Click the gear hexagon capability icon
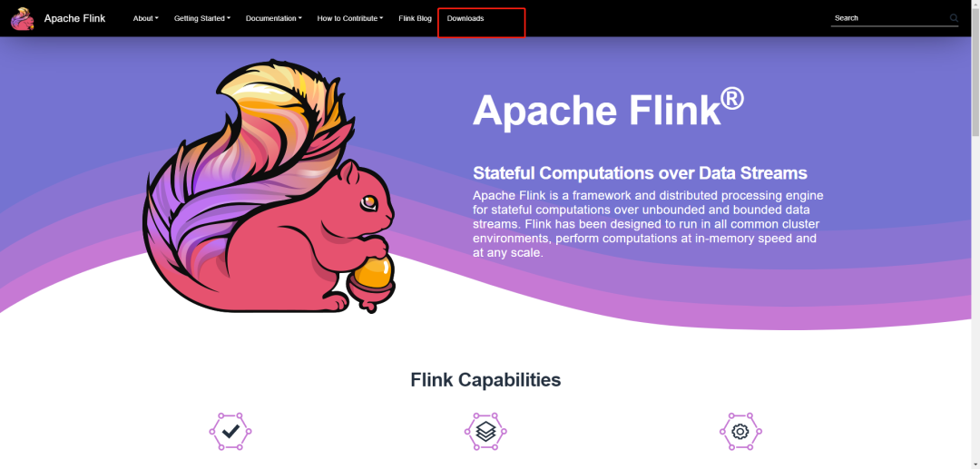The width and height of the screenshot is (980, 469). click(x=740, y=431)
